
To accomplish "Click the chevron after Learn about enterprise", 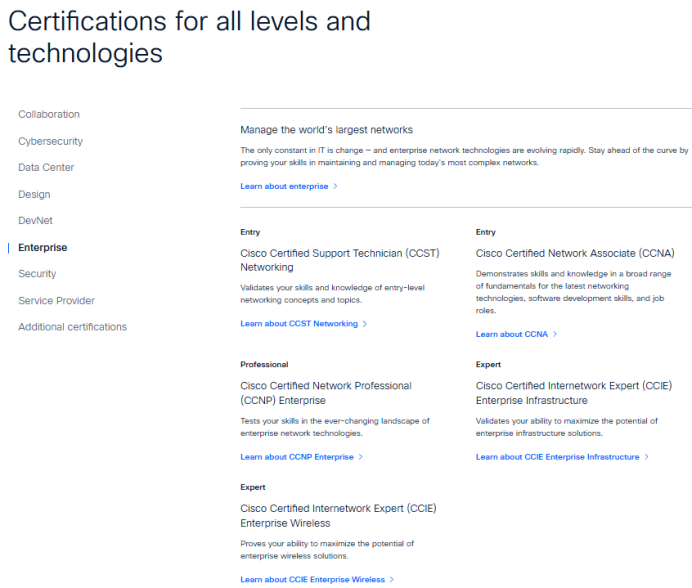I will tap(335, 186).
